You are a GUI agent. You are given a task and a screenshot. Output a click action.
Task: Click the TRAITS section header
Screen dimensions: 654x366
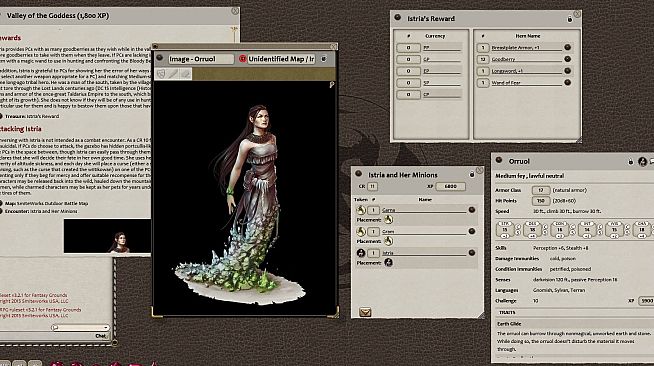tap(507, 312)
